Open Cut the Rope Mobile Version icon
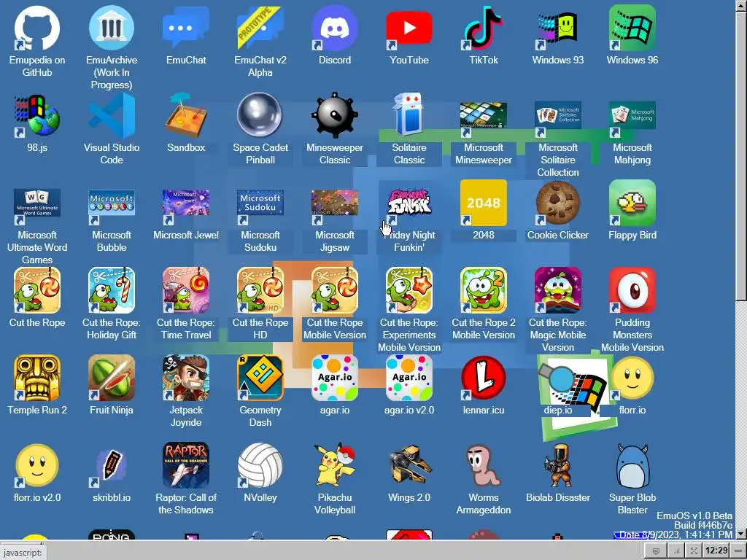 pos(334,290)
